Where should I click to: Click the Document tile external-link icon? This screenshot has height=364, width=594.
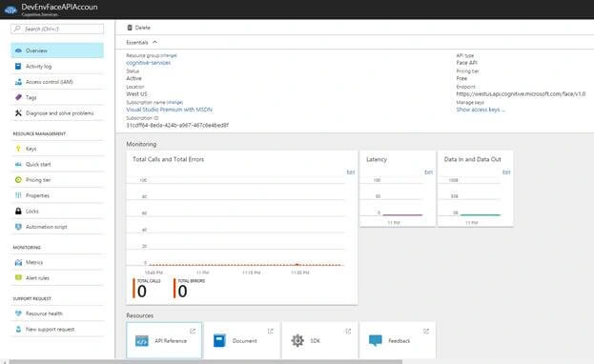(x=271, y=331)
